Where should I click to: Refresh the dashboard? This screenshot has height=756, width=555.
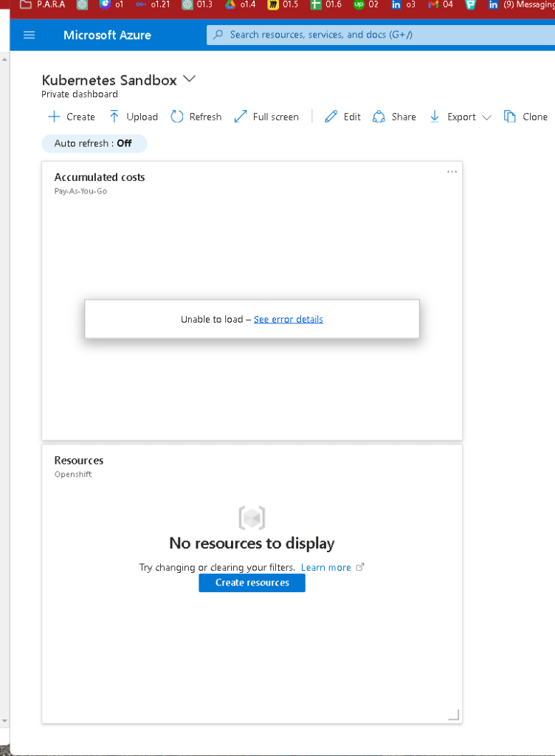pos(196,117)
